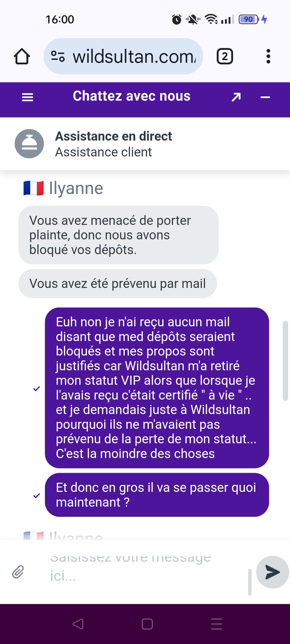
Task: Tap the assistance bell avatar
Action: pyautogui.click(x=29, y=144)
